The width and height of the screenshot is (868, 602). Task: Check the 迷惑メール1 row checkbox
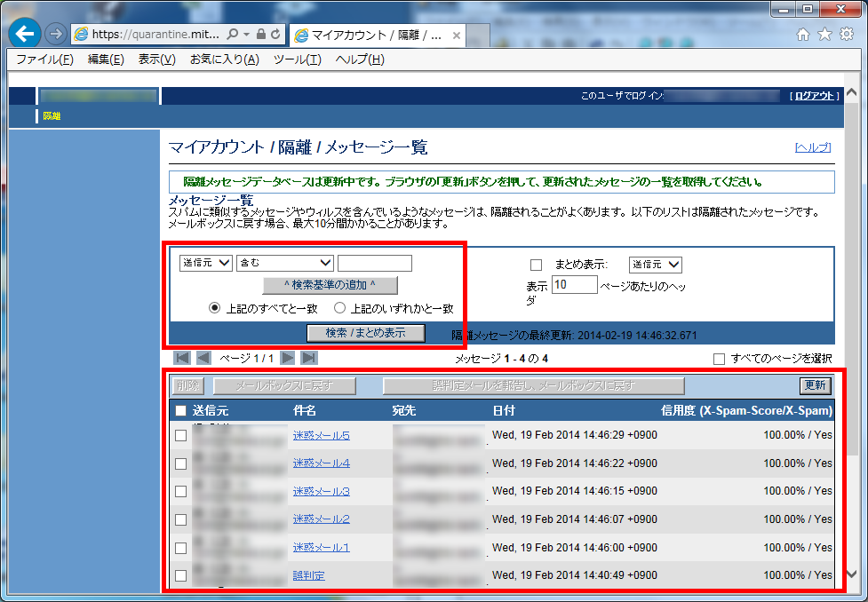[180, 548]
